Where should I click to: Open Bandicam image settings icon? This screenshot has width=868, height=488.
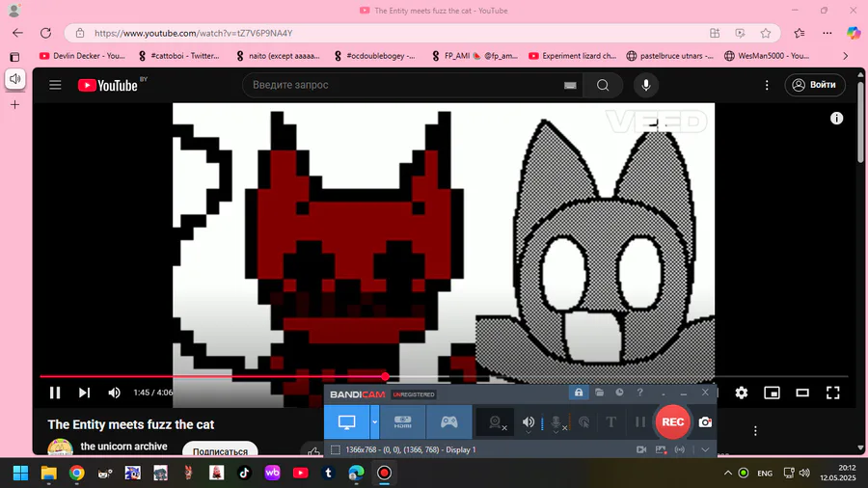click(x=661, y=449)
